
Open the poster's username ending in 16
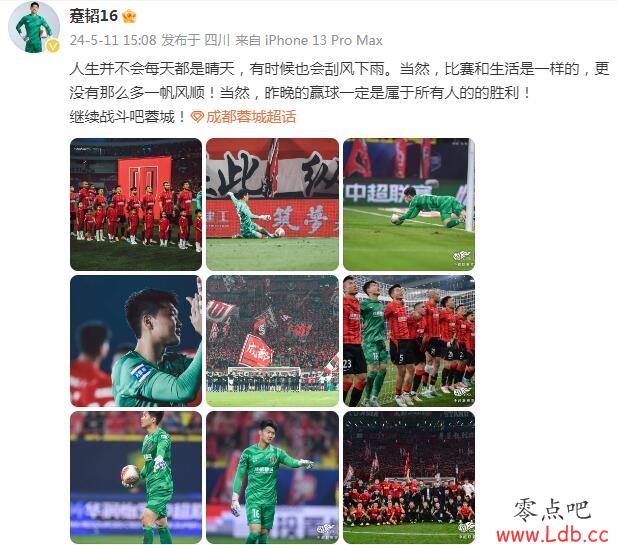click(x=94, y=16)
